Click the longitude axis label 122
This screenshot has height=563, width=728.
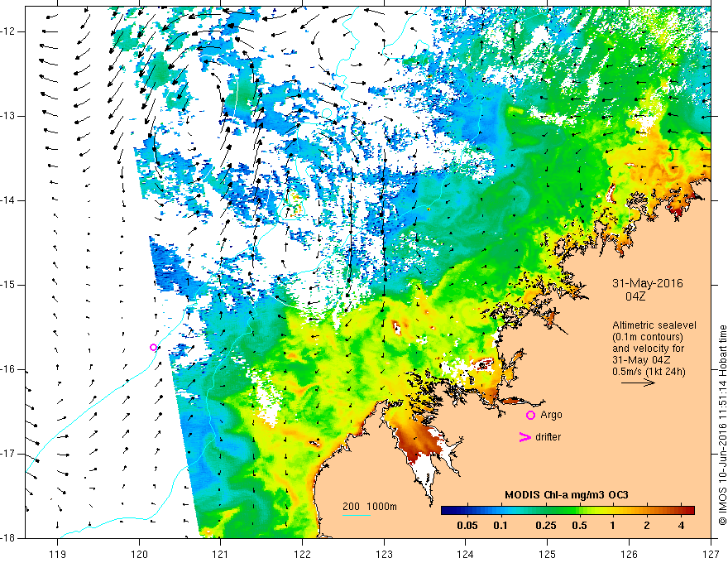302,554
